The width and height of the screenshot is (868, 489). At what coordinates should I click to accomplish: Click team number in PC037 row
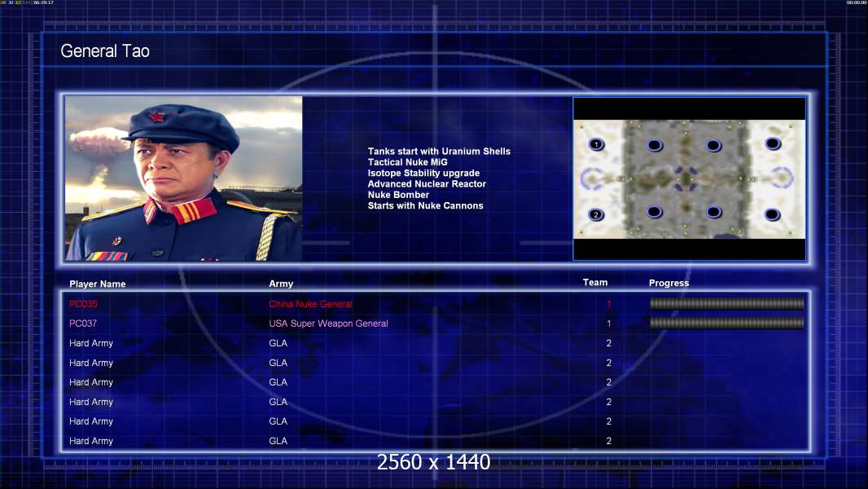tap(609, 324)
